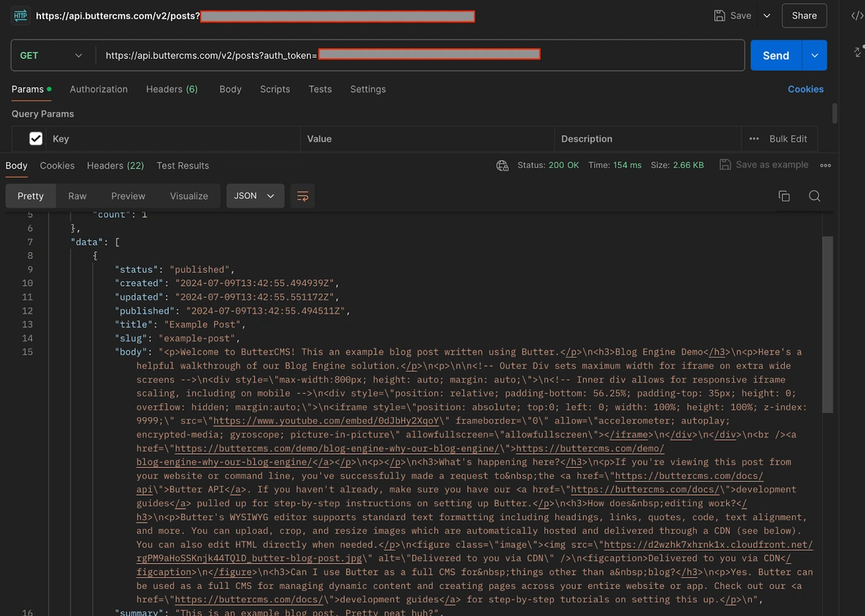
Task: Click the network globe icon beside Status
Action: pos(502,165)
